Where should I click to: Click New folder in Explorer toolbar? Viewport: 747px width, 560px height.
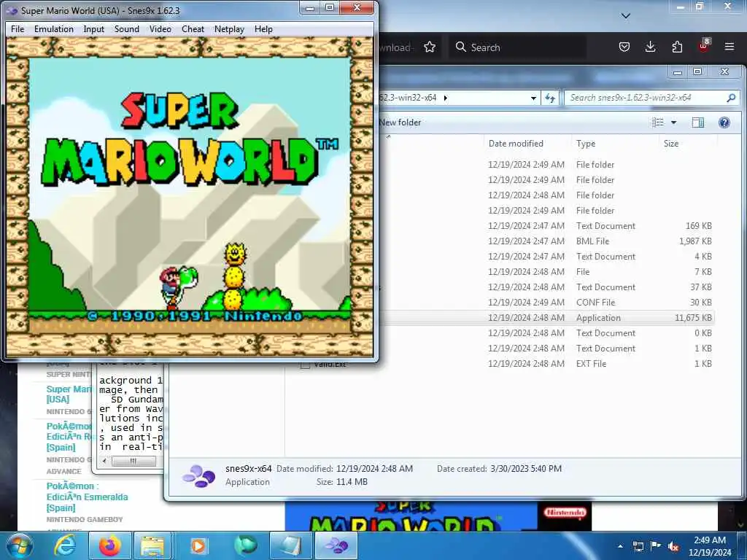click(x=400, y=122)
